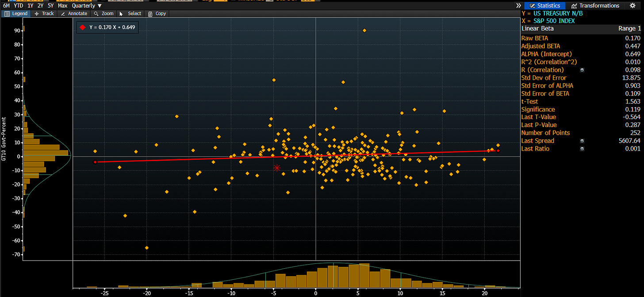Set time range to YTD

point(19,6)
